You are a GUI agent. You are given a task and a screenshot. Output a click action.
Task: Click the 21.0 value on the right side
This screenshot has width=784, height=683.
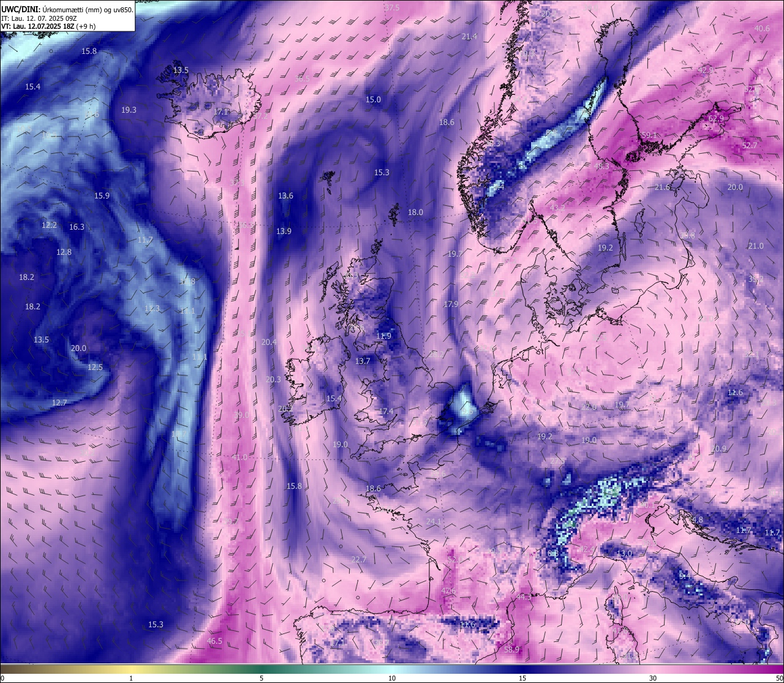[x=756, y=246]
